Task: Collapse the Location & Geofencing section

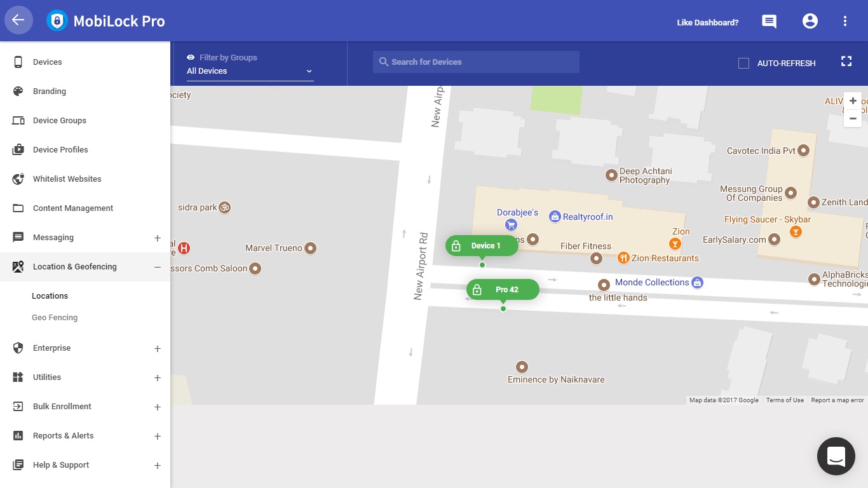Action: (x=158, y=267)
